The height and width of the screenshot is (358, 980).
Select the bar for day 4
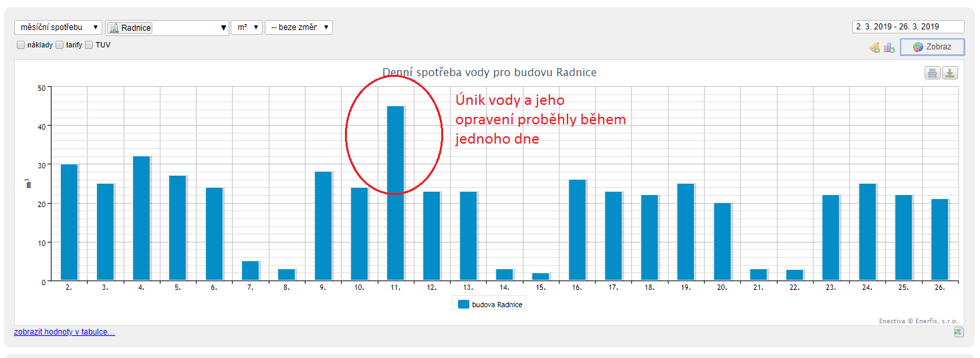[x=141, y=218]
